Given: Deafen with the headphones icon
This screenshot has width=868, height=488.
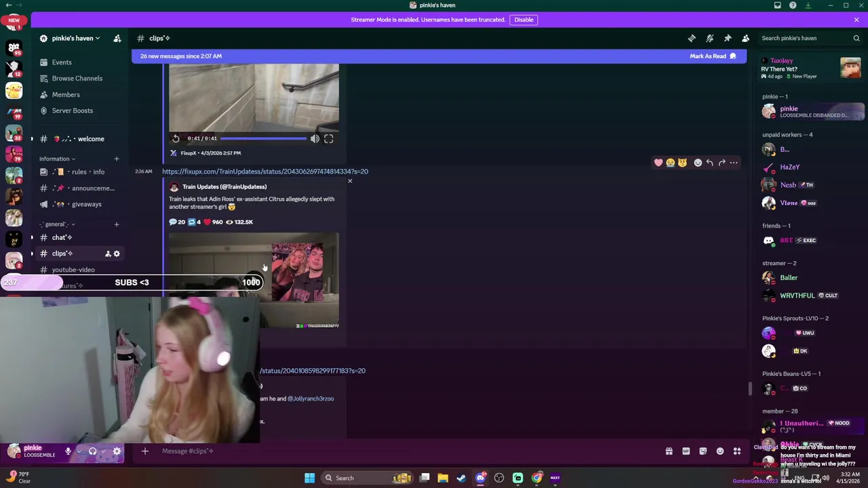Looking at the screenshot, I should 92,451.
